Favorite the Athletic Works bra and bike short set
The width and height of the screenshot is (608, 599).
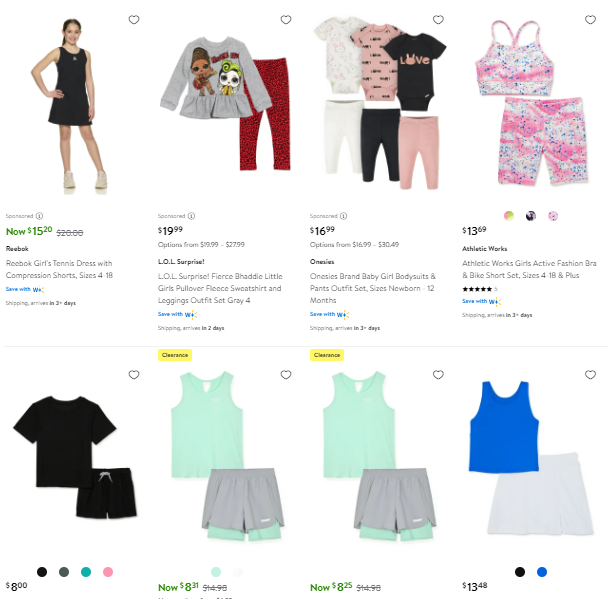pos(590,19)
